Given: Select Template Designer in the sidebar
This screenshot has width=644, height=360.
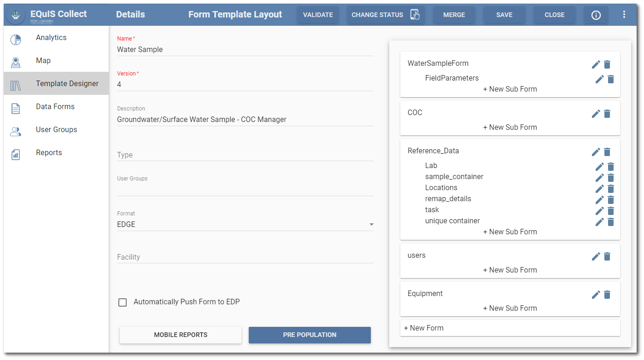Looking at the screenshot, I should [x=56, y=84].
